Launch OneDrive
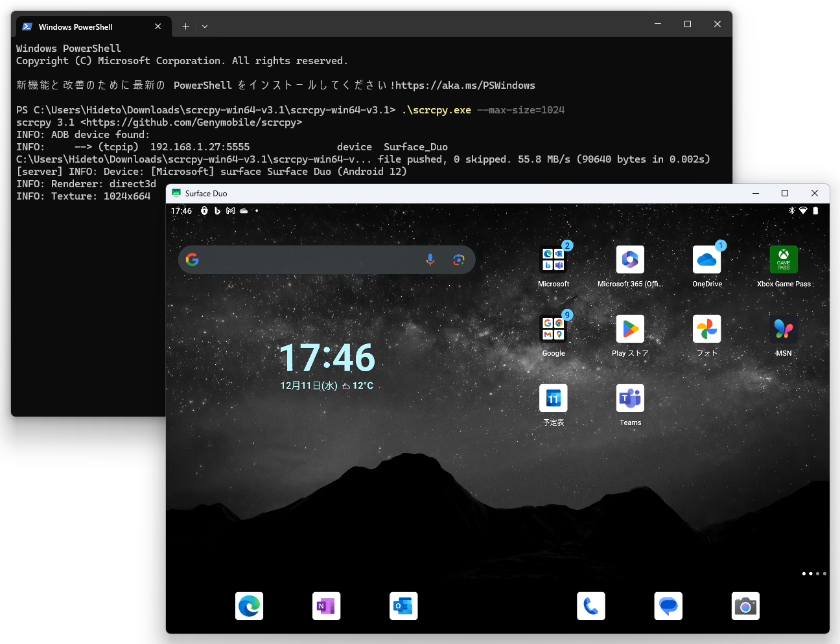Screen dimensions: 840x644 [706, 259]
